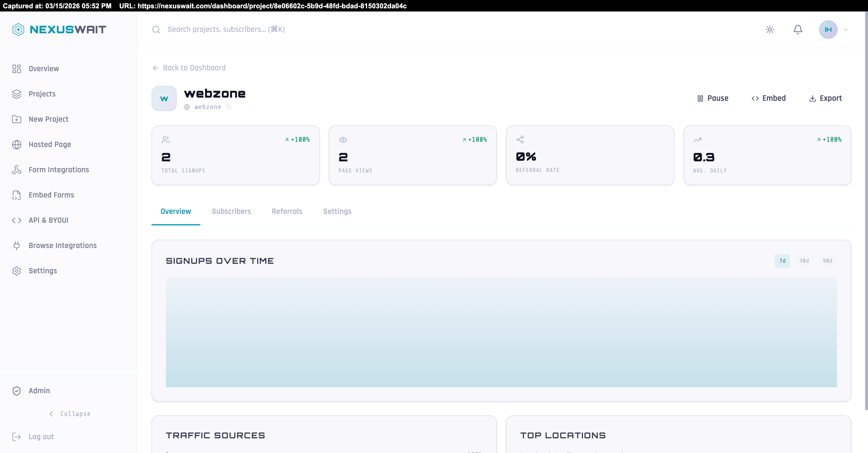Click the Log out icon
The height and width of the screenshot is (453, 868).
17,437
